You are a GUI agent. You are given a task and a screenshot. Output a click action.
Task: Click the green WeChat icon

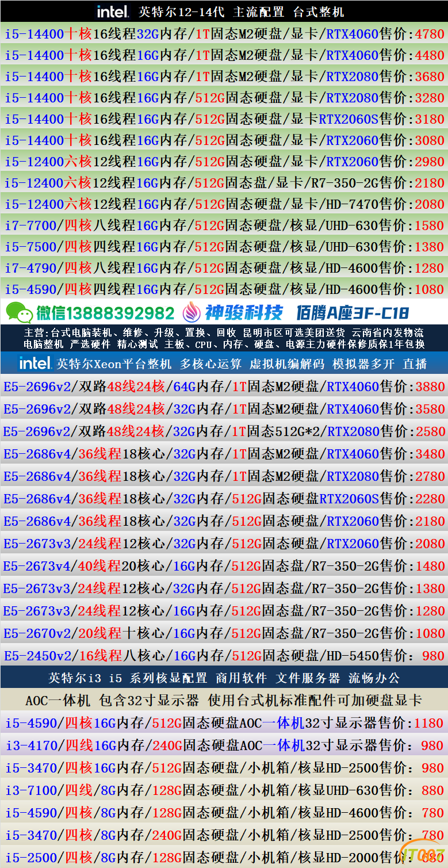click(19, 312)
